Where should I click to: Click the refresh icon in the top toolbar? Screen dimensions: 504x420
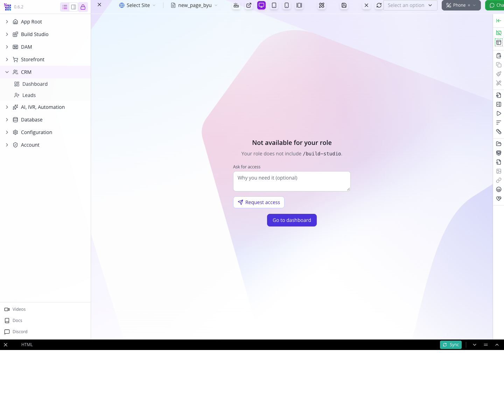(x=379, y=5)
